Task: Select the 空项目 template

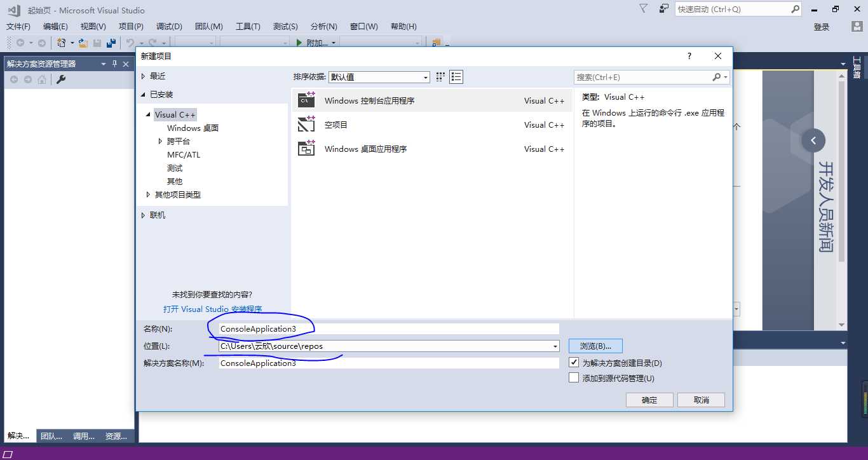Action: click(x=431, y=125)
